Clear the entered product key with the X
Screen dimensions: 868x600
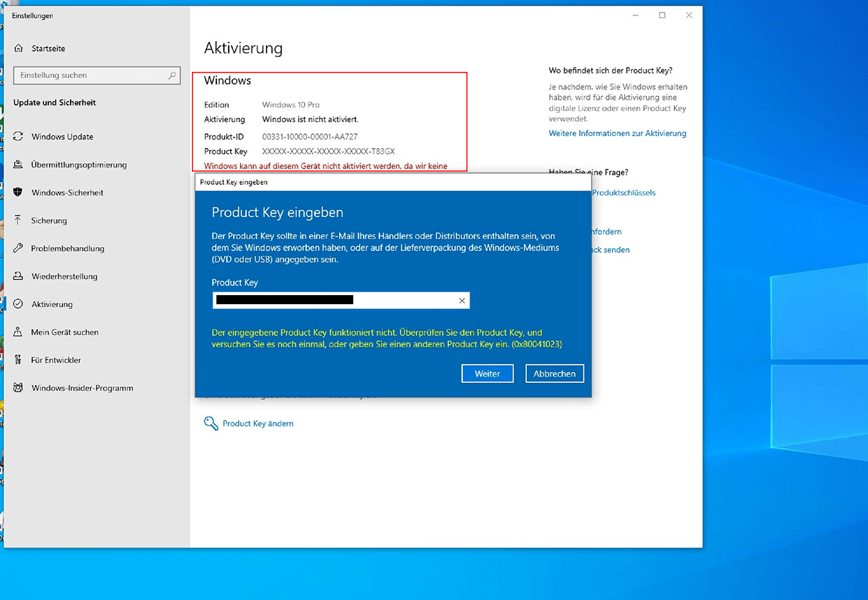pyautogui.click(x=461, y=300)
